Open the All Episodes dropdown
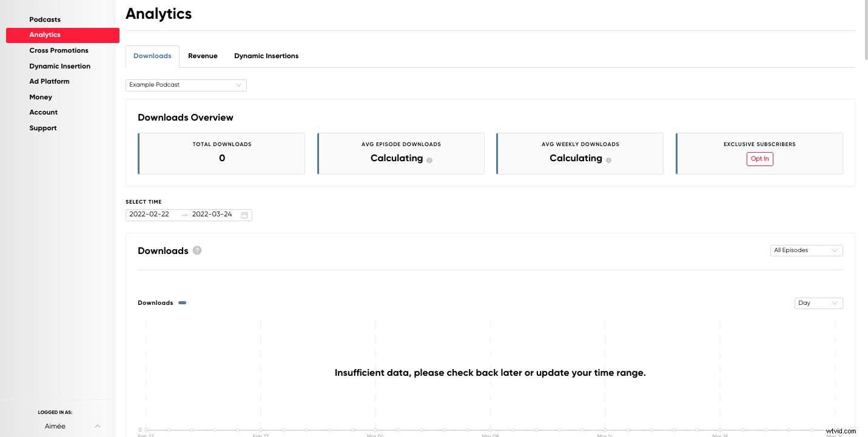868x437 pixels. pos(806,250)
